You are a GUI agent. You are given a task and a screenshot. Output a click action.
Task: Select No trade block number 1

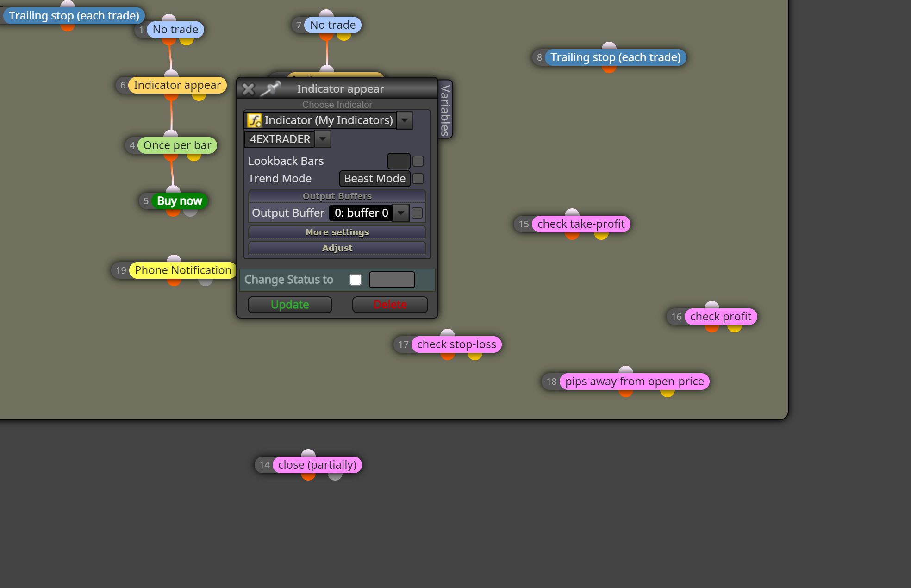click(x=175, y=30)
